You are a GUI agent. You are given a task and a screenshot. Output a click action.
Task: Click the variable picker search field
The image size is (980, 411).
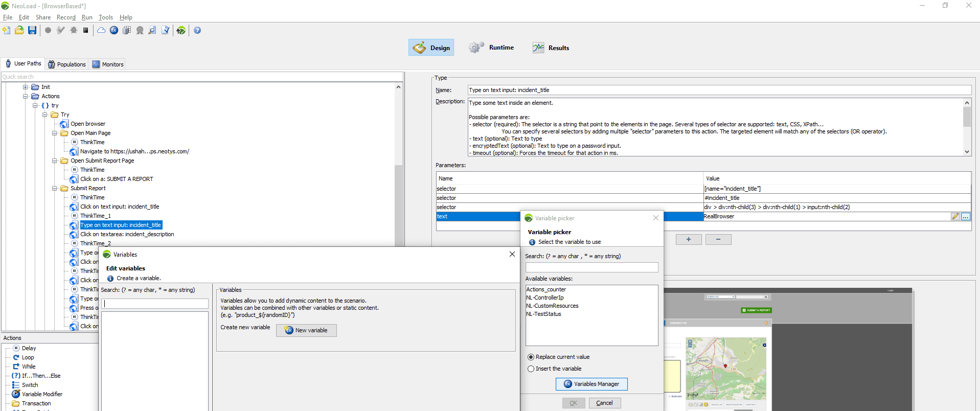click(x=591, y=267)
